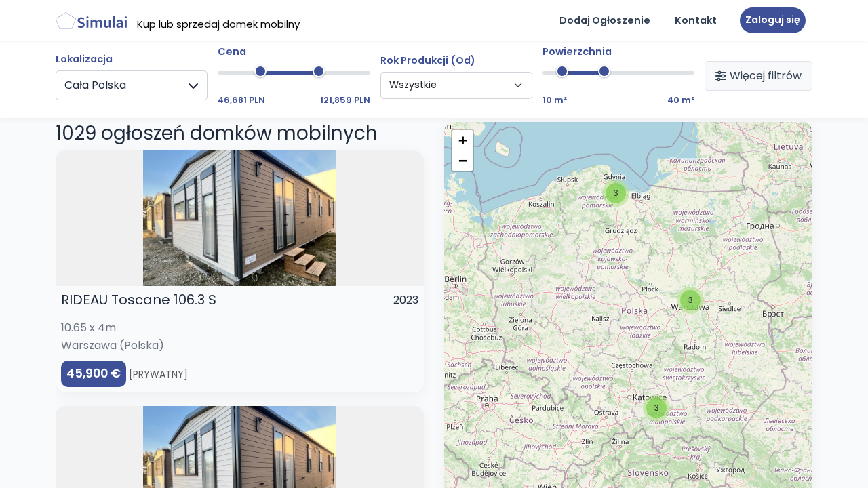
Task: Click the filter sliders icon in Więcej filtrów
Action: tap(721, 76)
